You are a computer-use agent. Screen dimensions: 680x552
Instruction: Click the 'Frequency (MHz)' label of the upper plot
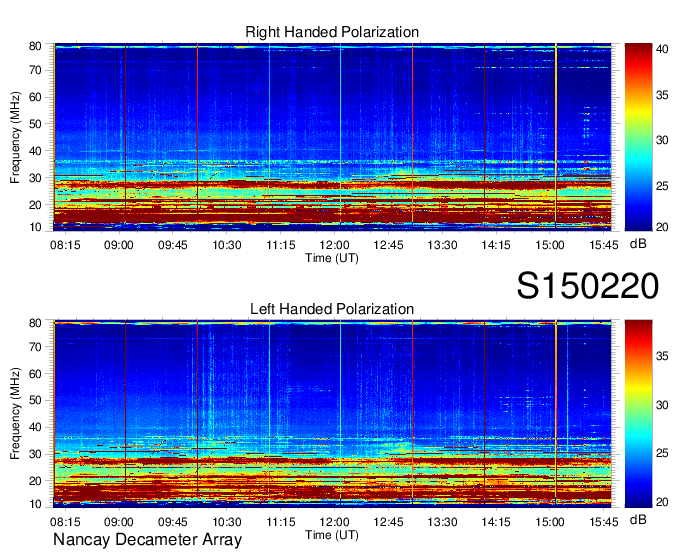point(15,137)
